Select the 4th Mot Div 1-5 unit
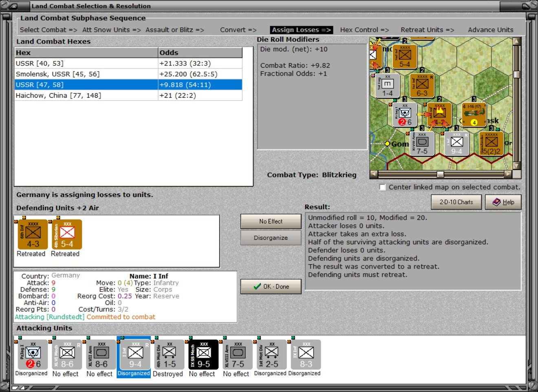Screen dimensions: 538x392 (x=170, y=355)
